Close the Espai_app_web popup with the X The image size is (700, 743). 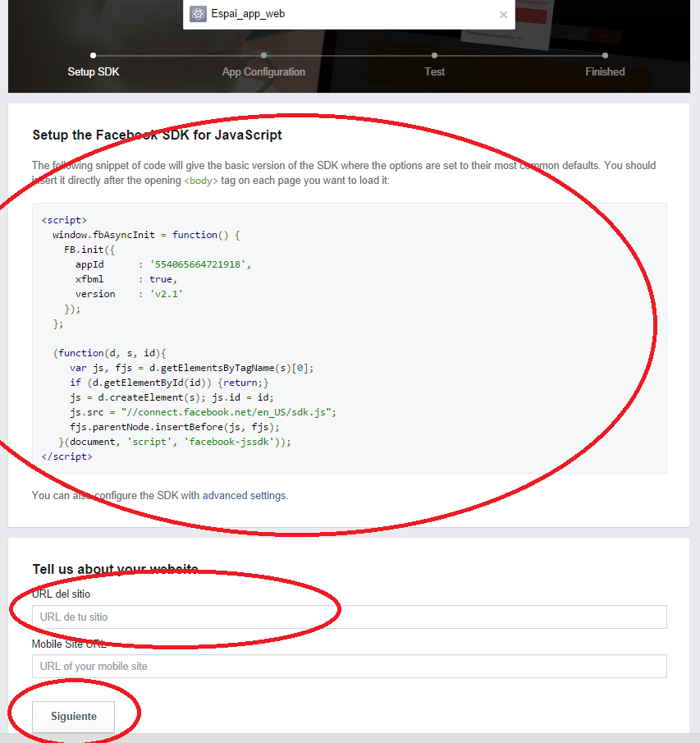click(x=503, y=15)
